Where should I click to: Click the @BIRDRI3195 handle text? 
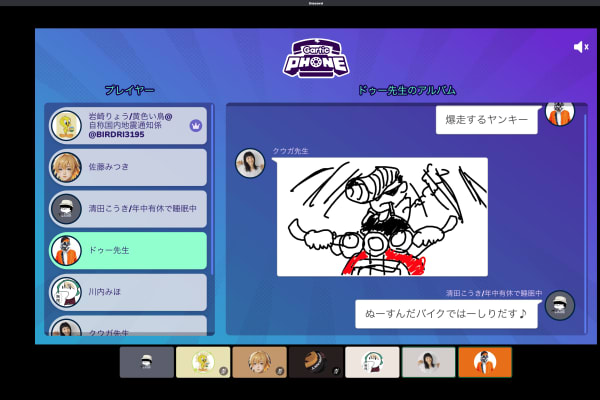click(x=116, y=134)
